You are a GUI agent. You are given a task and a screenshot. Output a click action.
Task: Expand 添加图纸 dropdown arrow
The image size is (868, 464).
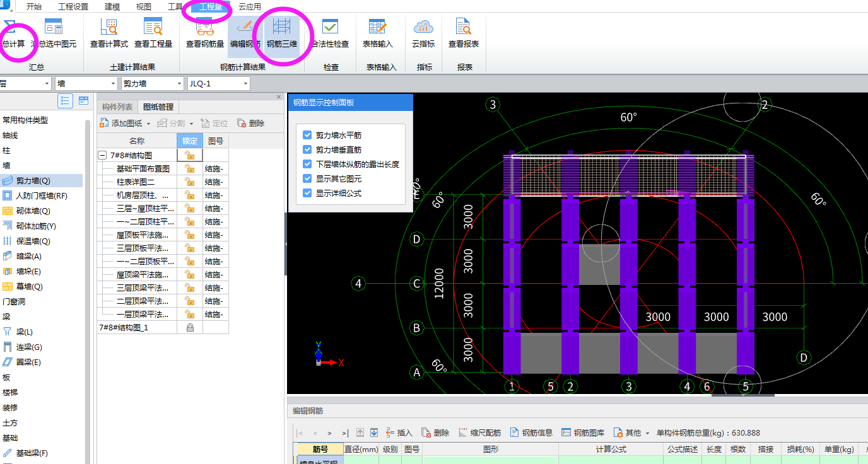point(148,124)
